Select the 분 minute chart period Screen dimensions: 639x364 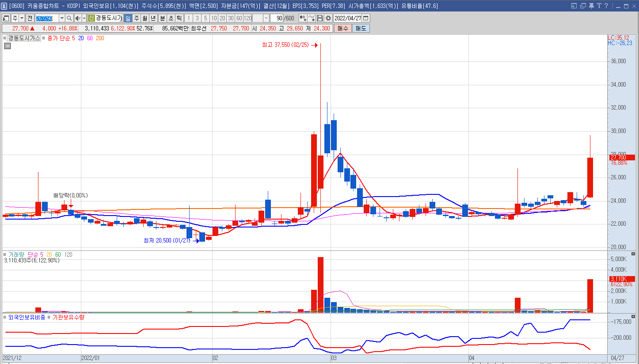[162, 18]
